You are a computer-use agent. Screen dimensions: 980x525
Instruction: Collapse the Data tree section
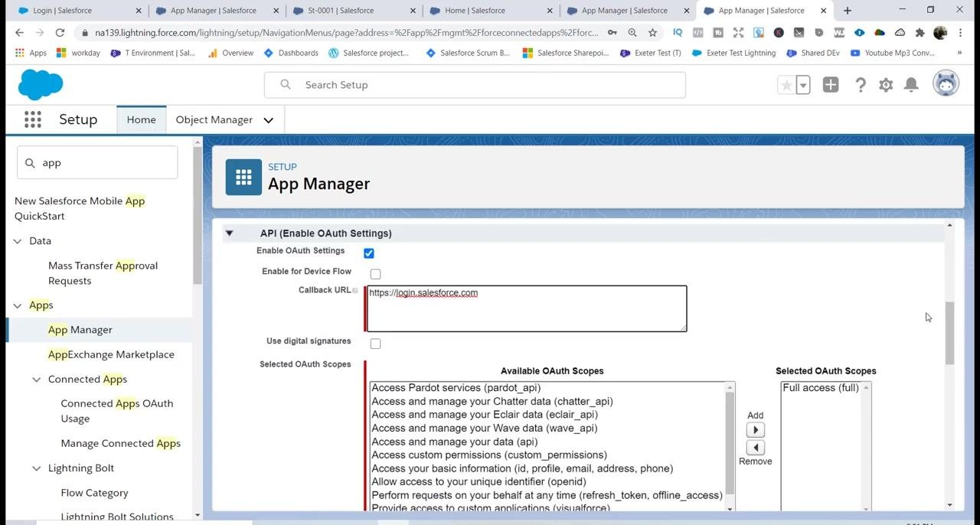(18, 241)
